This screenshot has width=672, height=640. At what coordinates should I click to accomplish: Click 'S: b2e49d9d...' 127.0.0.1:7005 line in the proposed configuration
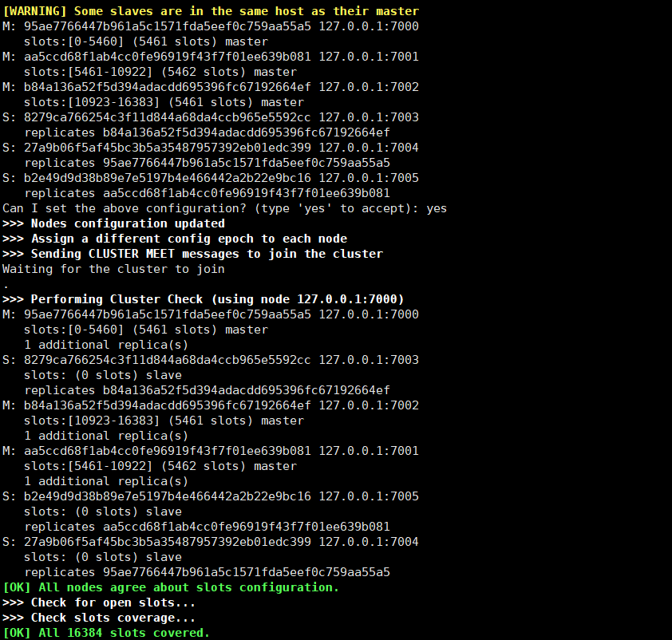(x=211, y=178)
